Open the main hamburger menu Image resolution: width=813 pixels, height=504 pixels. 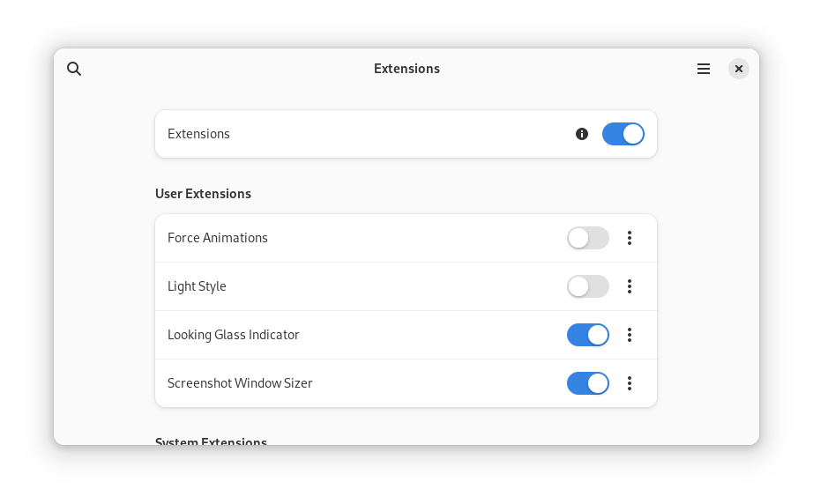(x=704, y=69)
